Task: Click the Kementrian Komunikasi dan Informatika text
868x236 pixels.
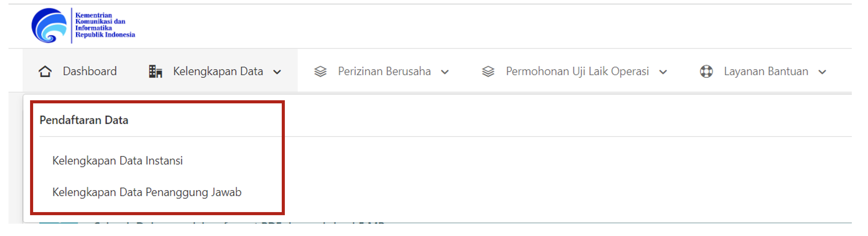Action: click(x=100, y=22)
